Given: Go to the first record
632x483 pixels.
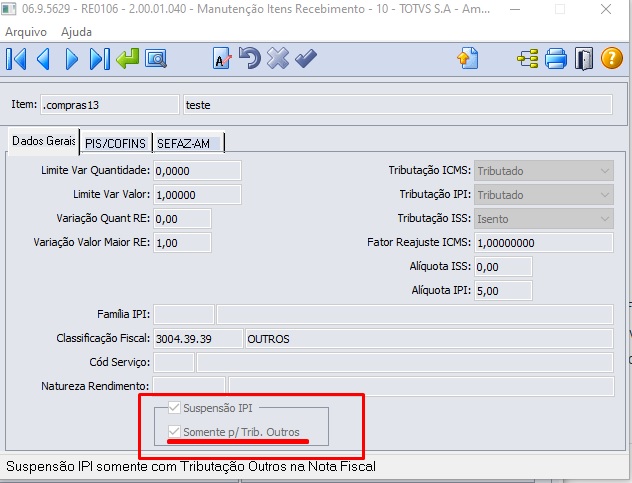Looking at the screenshot, I should coord(17,59).
